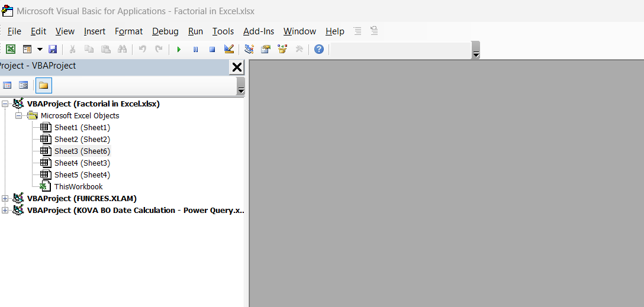Open the Edit menu
Screen dimensions: 644x307
38,31
